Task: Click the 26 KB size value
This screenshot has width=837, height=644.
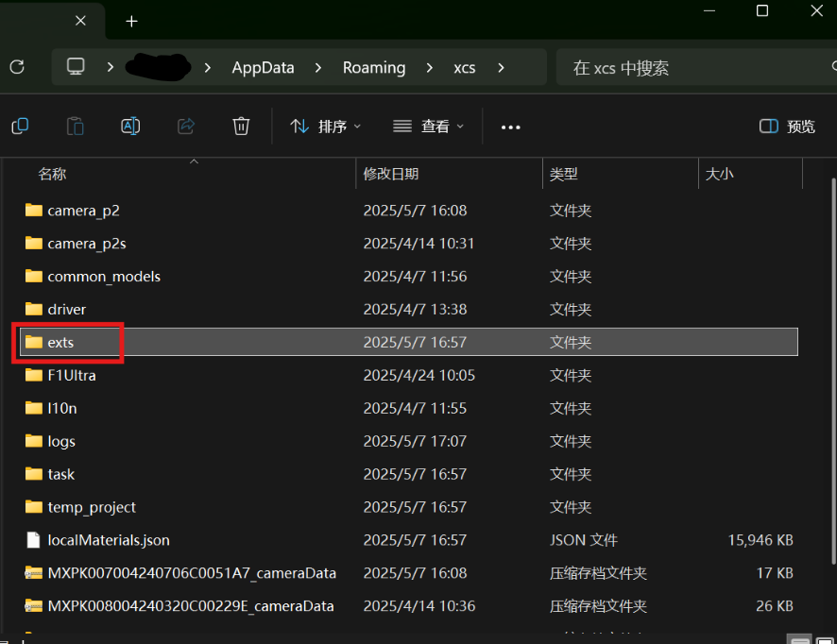Action: pyautogui.click(x=774, y=606)
